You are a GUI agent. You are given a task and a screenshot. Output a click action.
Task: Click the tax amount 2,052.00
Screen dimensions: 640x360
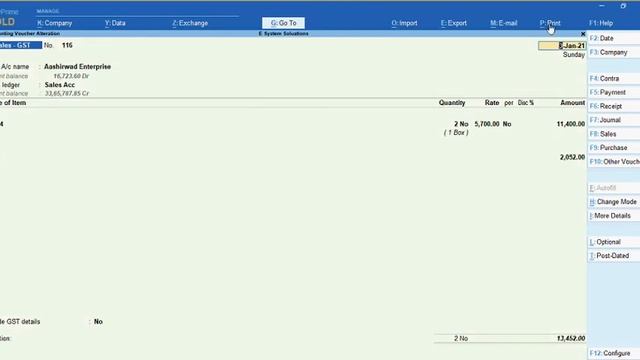pyautogui.click(x=572, y=157)
